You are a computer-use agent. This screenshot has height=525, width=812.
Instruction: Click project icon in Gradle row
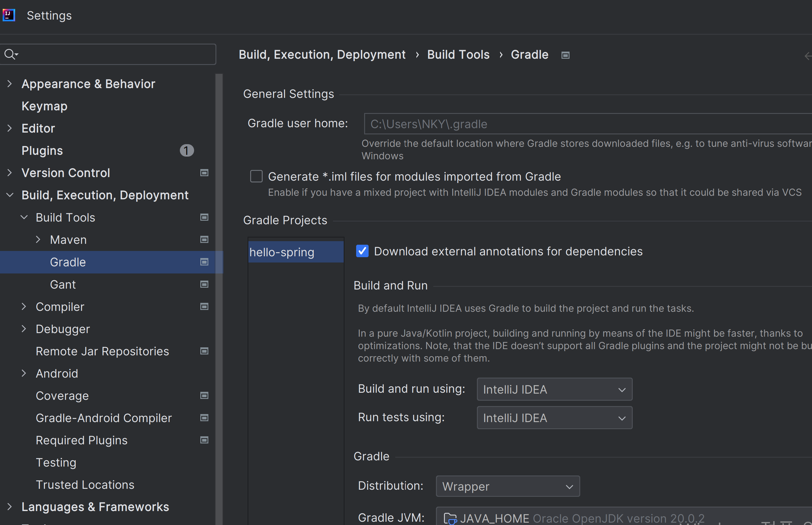click(204, 262)
